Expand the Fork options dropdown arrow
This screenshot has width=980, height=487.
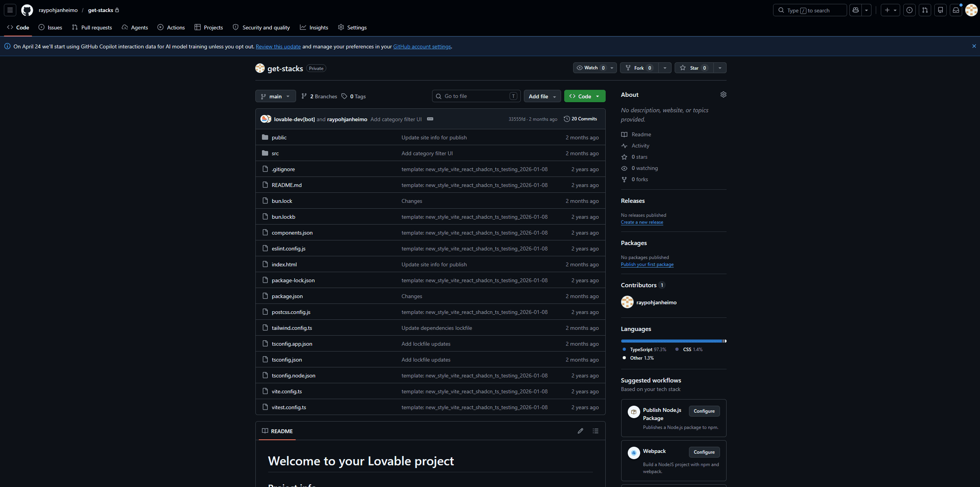tap(665, 68)
